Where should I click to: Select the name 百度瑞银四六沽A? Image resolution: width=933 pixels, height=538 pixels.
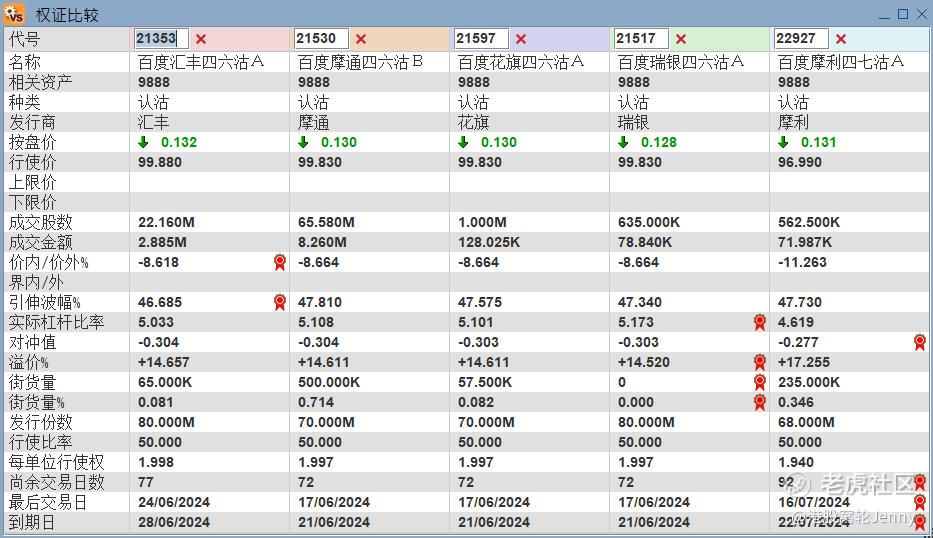coord(681,62)
